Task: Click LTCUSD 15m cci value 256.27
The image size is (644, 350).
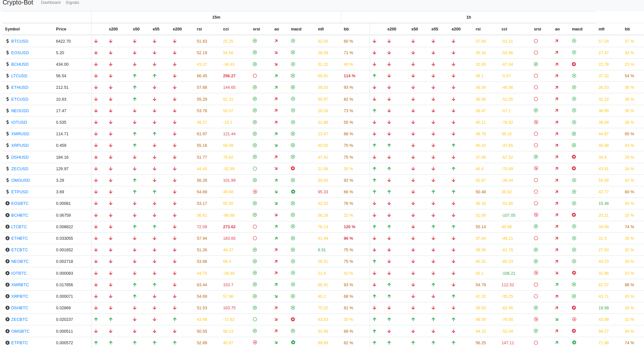Action: click(229, 76)
